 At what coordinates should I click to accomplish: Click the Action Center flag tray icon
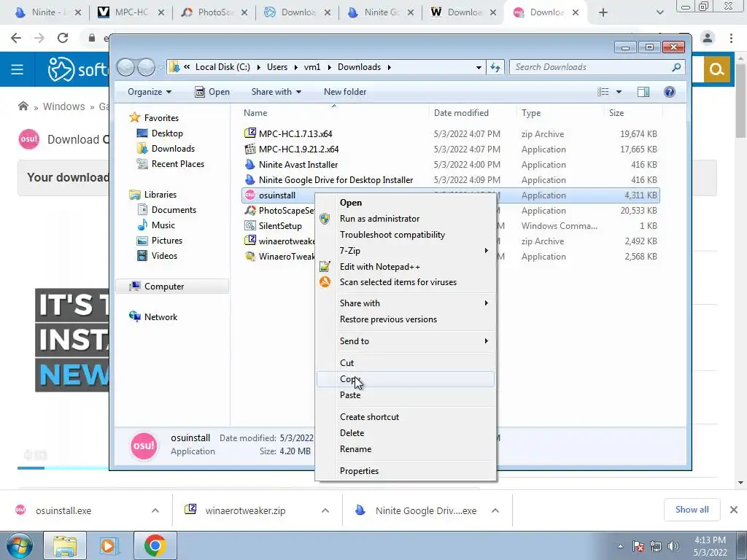coord(638,546)
